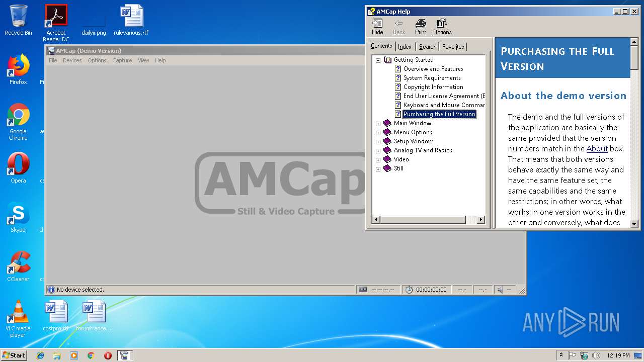644x362 pixels.
Task: Expand the Still tree node
Action: point(378,168)
